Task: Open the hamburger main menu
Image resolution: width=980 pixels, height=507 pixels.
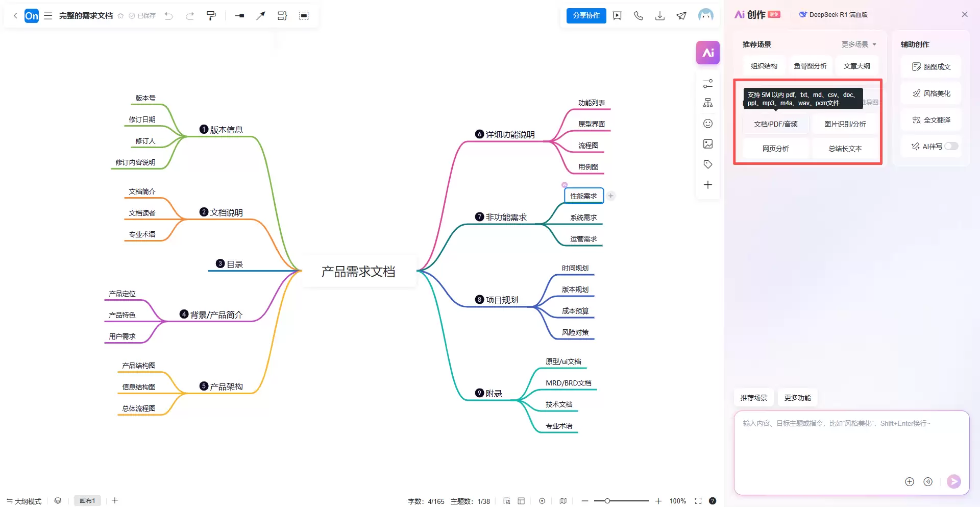Action: pyautogui.click(x=48, y=16)
